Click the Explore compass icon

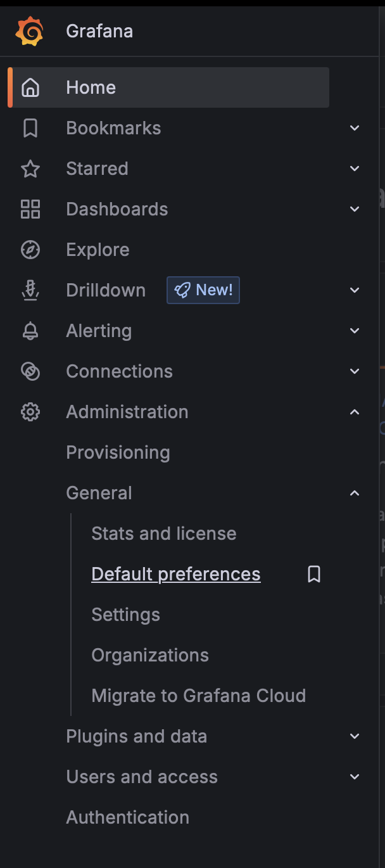point(30,249)
